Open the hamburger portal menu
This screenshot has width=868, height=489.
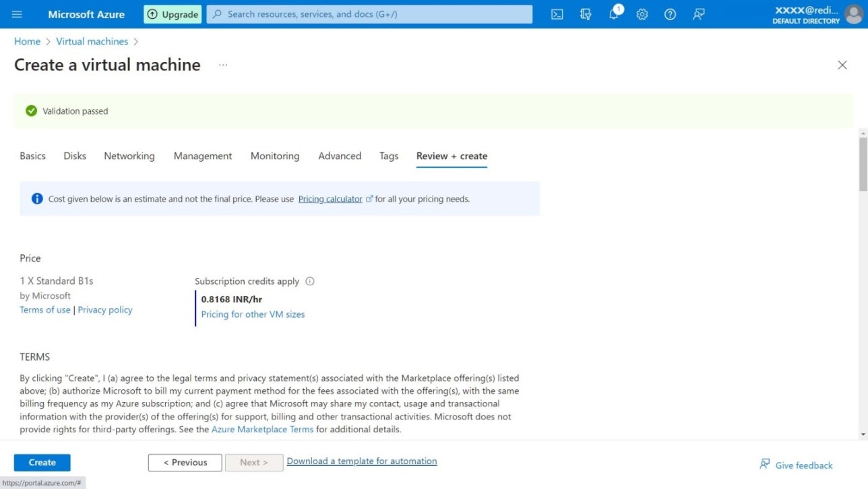click(18, 14)
